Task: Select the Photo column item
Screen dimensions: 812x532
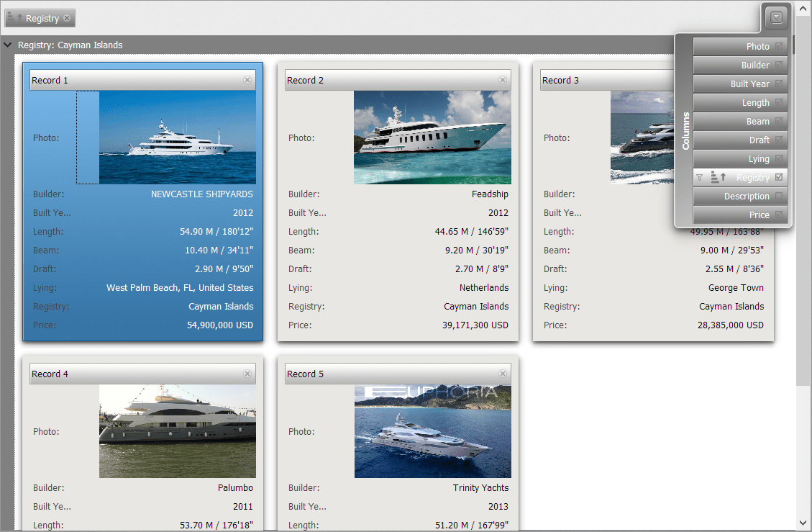Action: pos(740,46)
